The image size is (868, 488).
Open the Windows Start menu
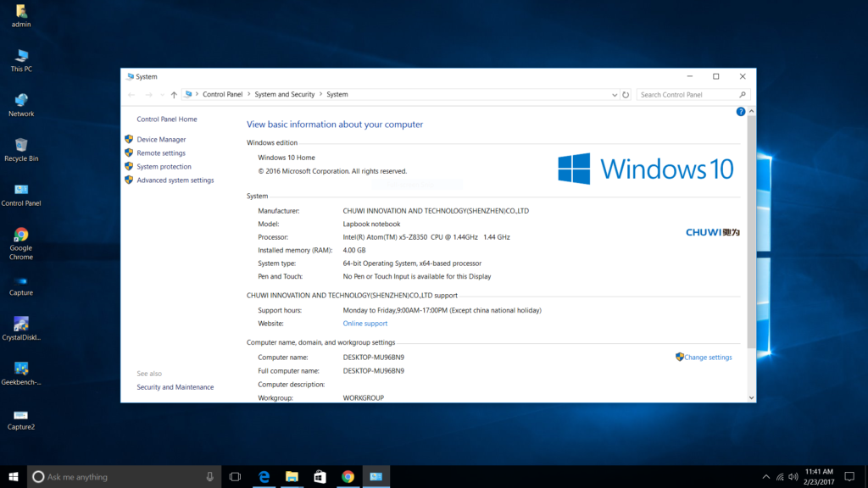(14, 476)
